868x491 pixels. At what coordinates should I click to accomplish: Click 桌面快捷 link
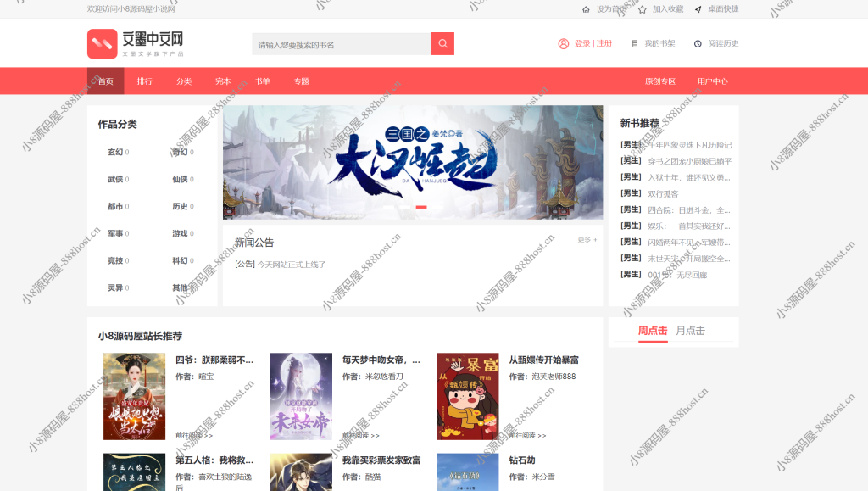724,9
